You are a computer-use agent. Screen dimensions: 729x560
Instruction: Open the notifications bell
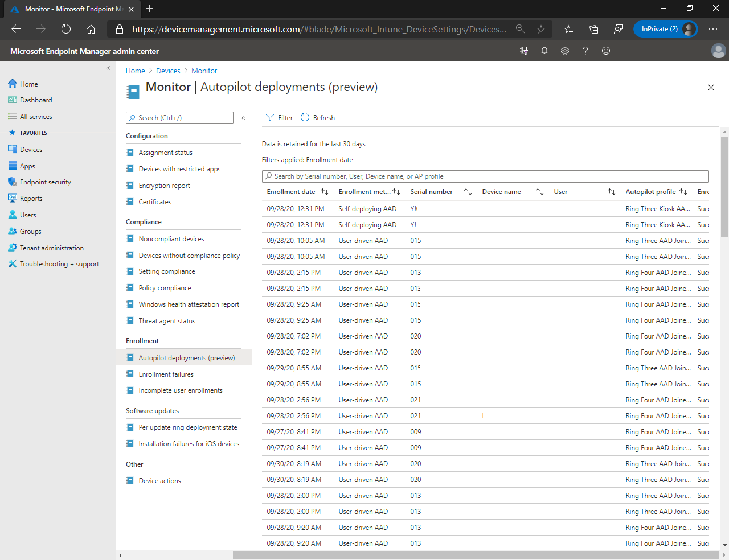pyautogui.click(x=544, y=51)
